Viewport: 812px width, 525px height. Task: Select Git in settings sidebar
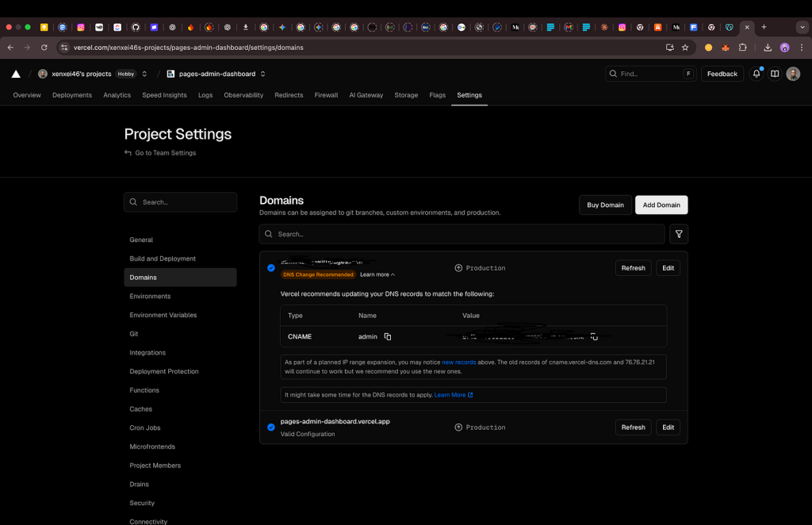point(180,334)
